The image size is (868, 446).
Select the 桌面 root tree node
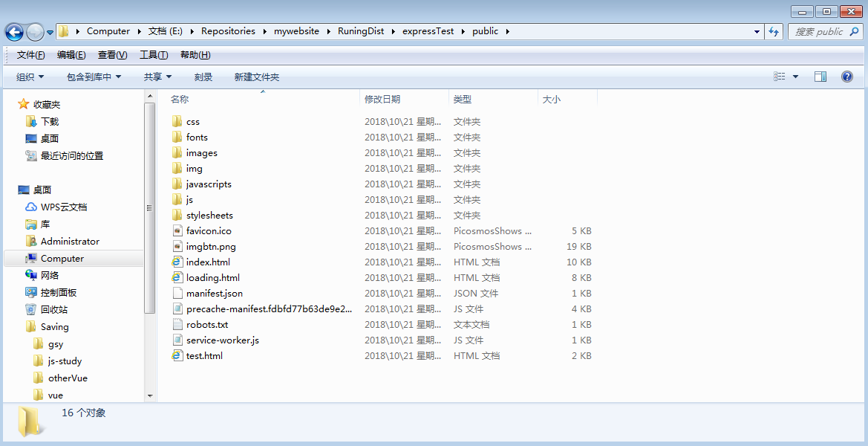pos(42,190)
